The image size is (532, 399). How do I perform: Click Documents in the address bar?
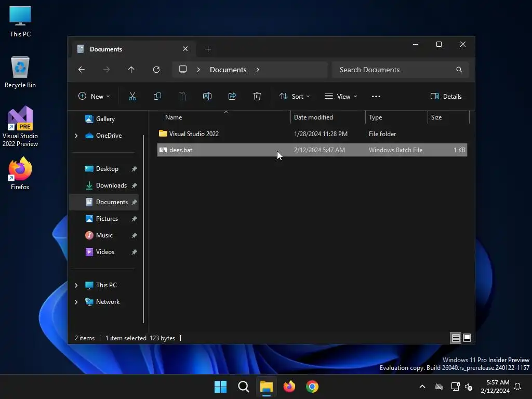tap(228, 70)
